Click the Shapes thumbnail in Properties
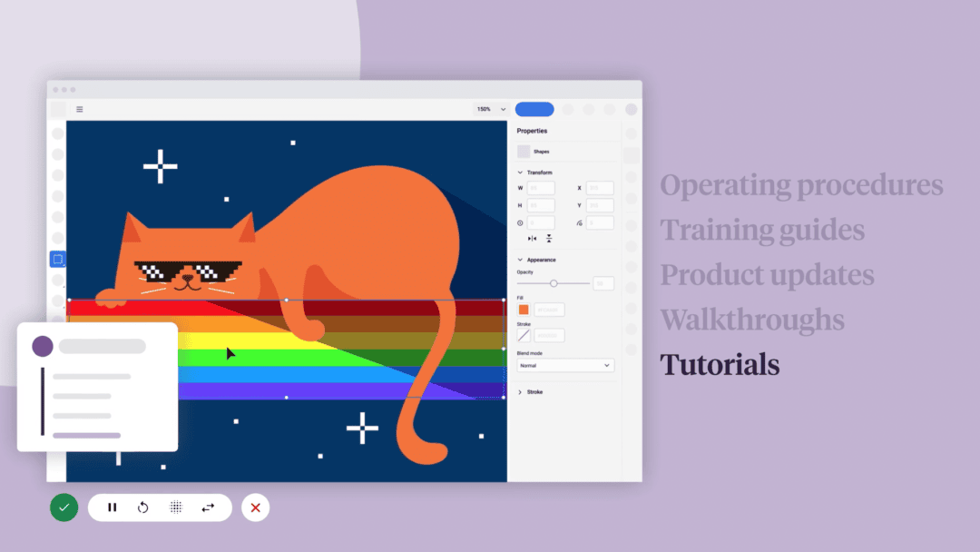The image size is (980, 552). coord(524,152)
